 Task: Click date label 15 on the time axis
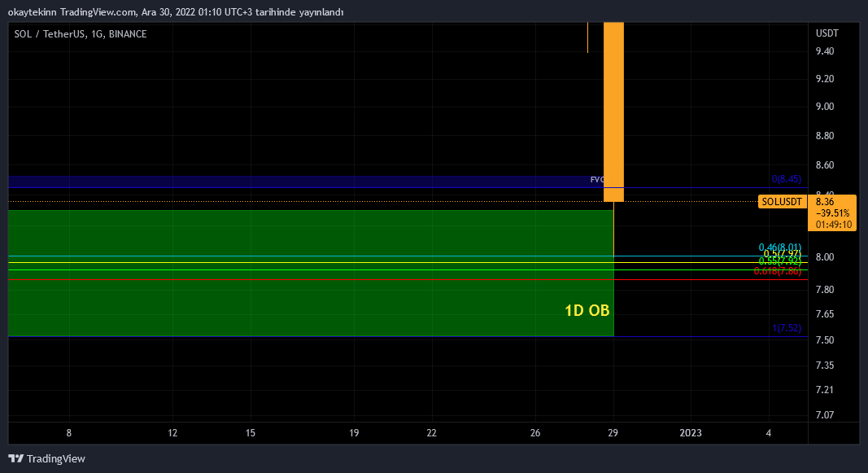point(251,433)
